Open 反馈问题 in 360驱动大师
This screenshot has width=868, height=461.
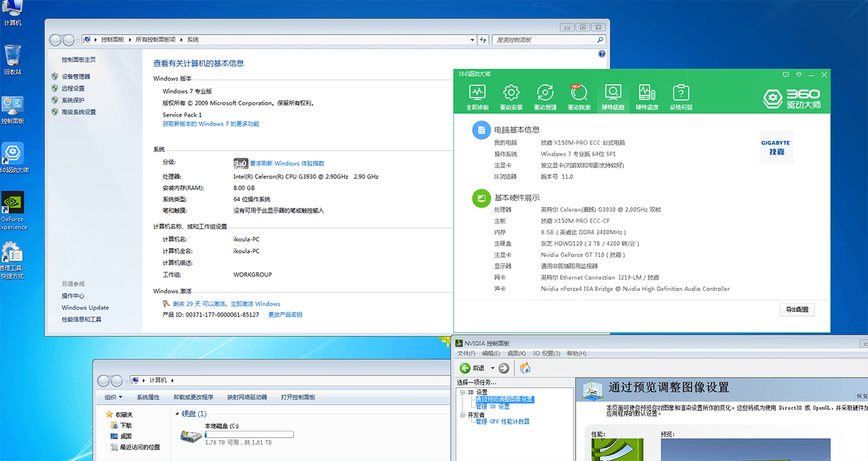pyautogui.click(x=681, y=98)
